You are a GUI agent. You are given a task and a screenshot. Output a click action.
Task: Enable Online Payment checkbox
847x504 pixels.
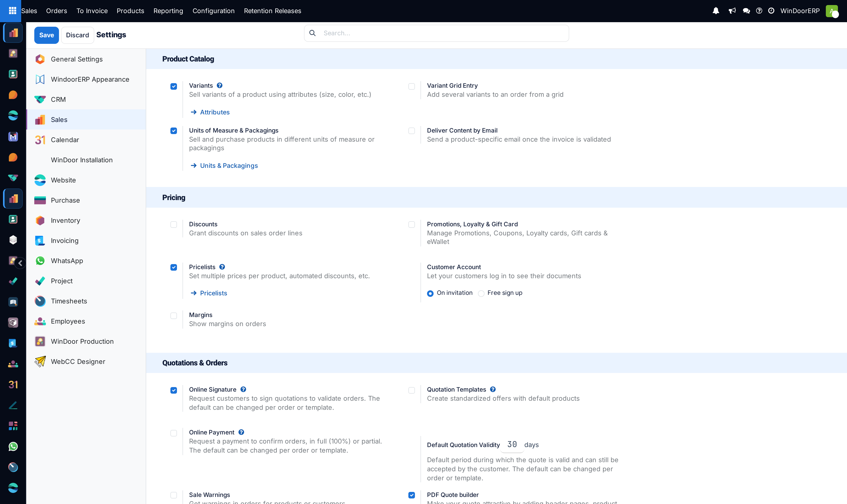tap(174, 433)
